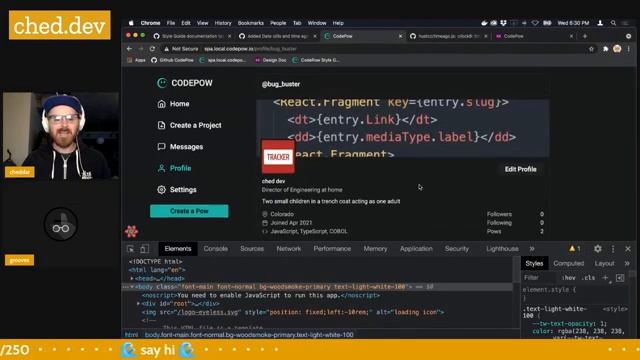Click the Apple menu icon

pyautogui.click(x=131, y=23)
